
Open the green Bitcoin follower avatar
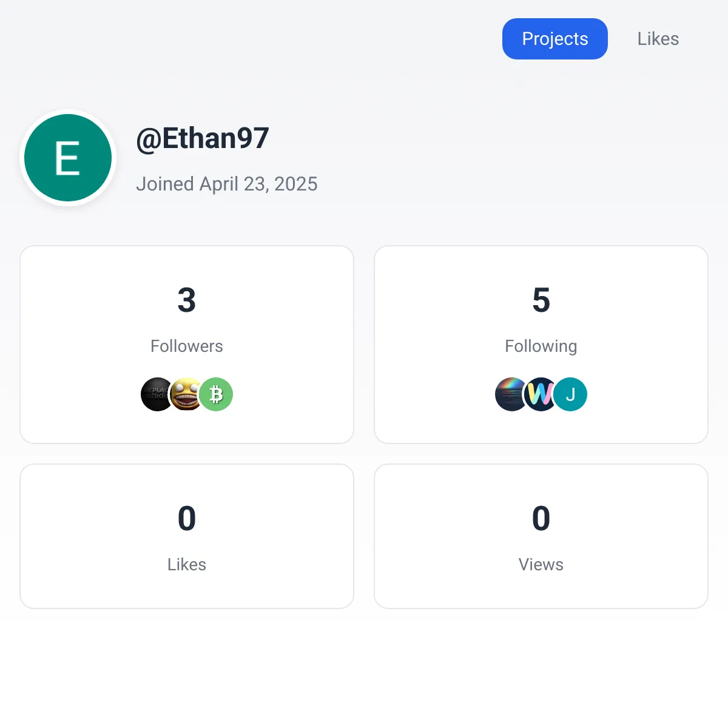tap(216, 394)
